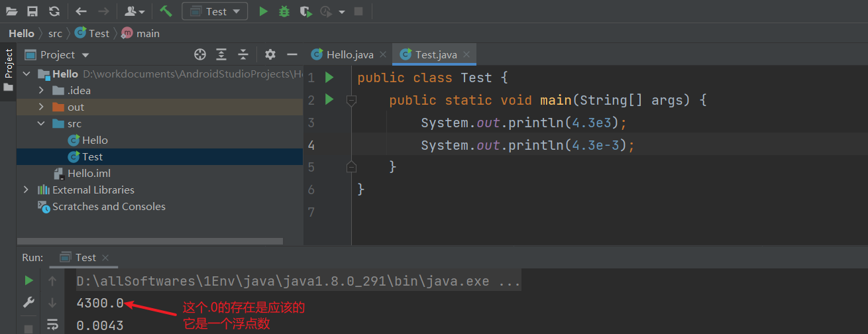This screenshot has height=334, width=868.
Task: Open Project panel gear settings
Action: [x=270, y=54]
